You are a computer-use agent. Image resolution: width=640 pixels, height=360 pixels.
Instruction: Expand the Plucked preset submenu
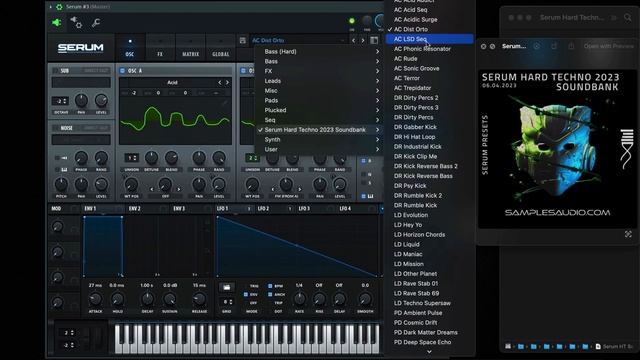tap(318, 110)
